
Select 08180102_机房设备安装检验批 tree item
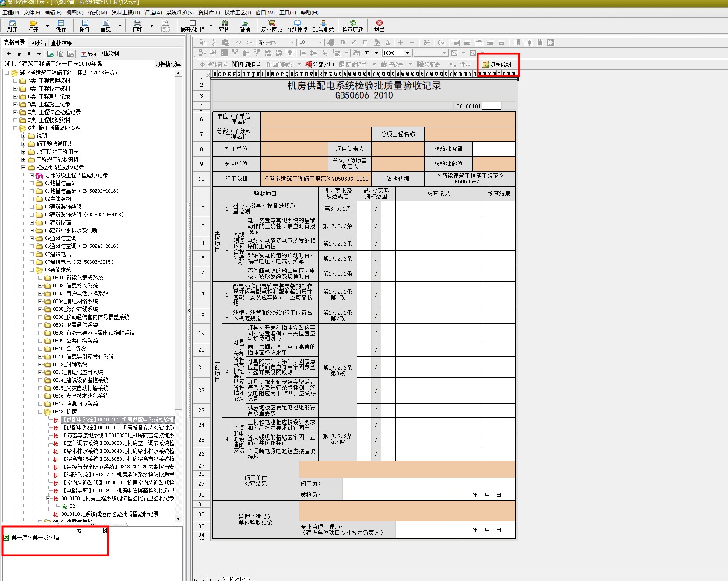tap(118, 427)
